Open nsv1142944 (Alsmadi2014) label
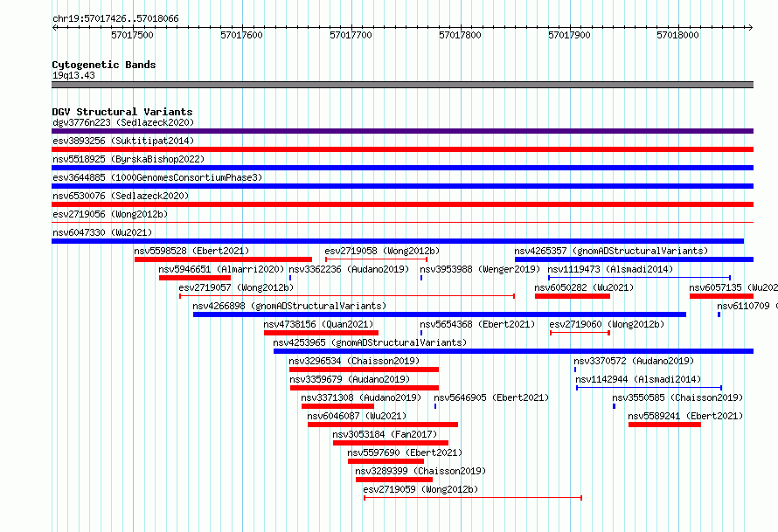 point(638,379)
